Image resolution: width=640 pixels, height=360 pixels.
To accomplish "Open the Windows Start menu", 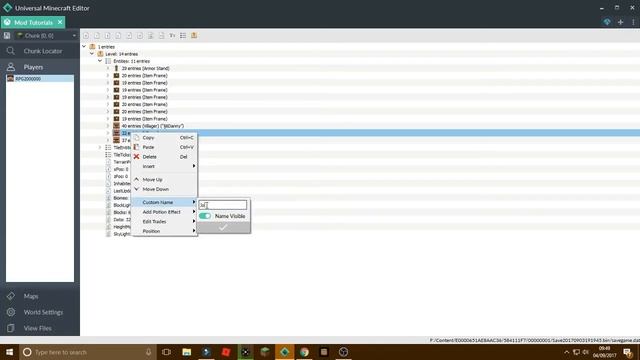I will 9,352.
